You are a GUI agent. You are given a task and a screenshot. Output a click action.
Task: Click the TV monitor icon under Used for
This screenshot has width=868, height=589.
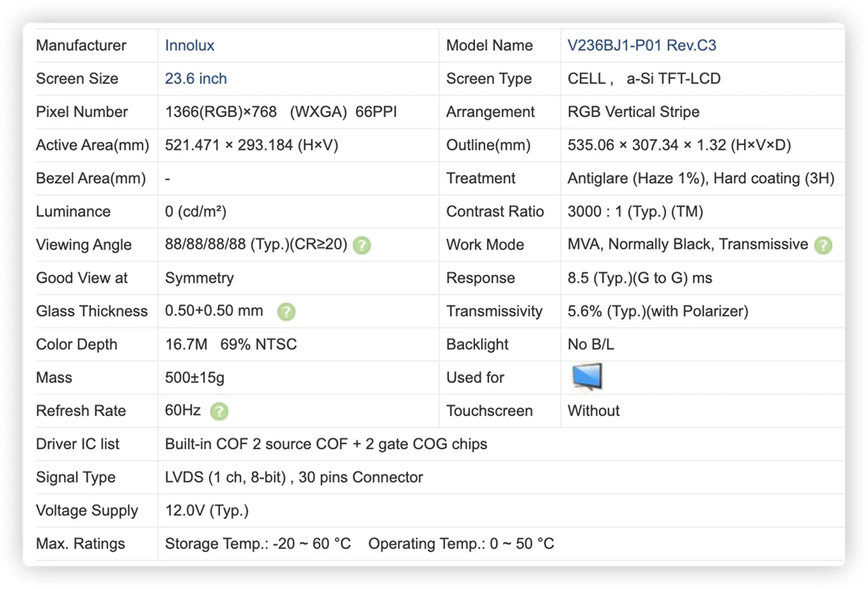tap(587, 377)
